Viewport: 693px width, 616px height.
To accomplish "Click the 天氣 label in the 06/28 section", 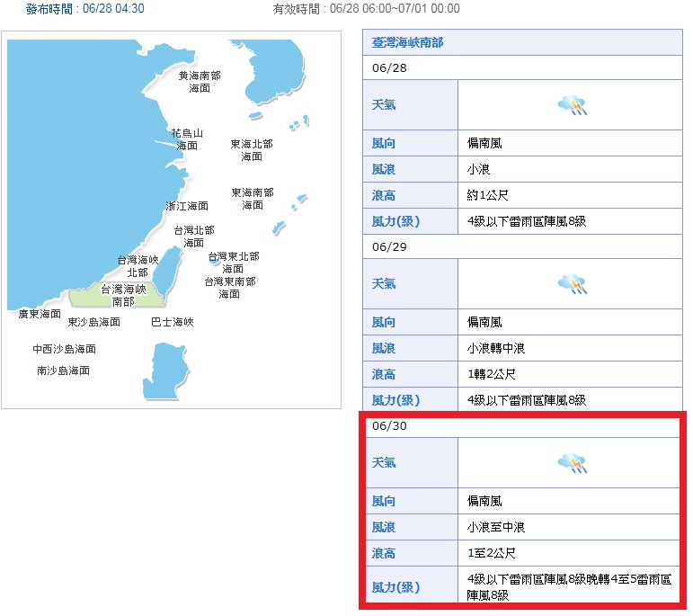I will click(x=384, y=105).
